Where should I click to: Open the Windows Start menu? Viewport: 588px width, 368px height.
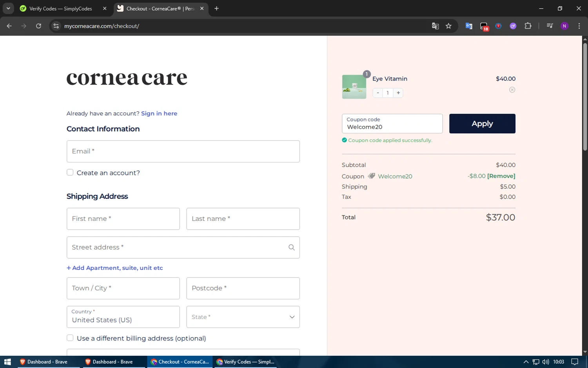tap(7, 362)
